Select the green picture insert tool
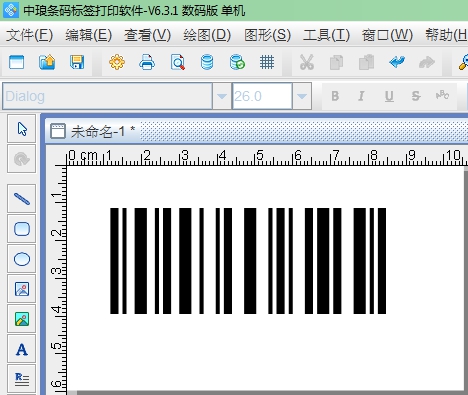This screenshot has height=395, width=468. tap(22, 319)
